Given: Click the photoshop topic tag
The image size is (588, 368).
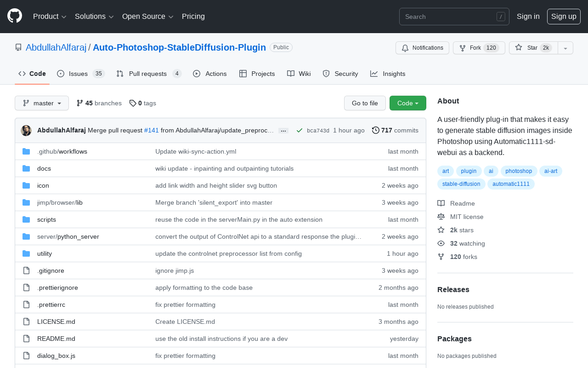Looking at the screenshot, I should [519, 171].
